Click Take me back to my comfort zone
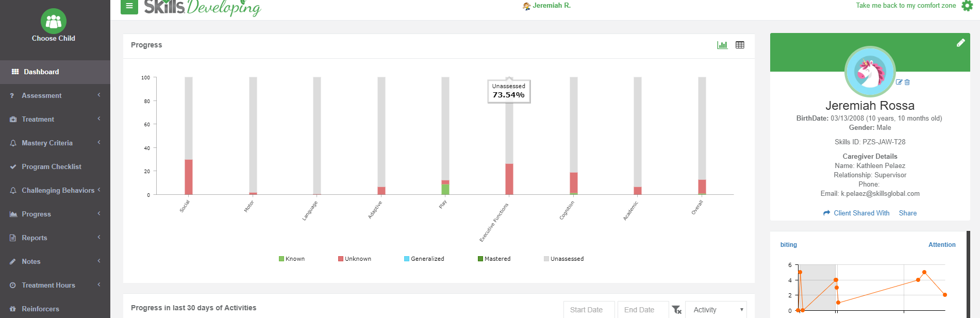This screenshot has height=318, width=980. 906,6
